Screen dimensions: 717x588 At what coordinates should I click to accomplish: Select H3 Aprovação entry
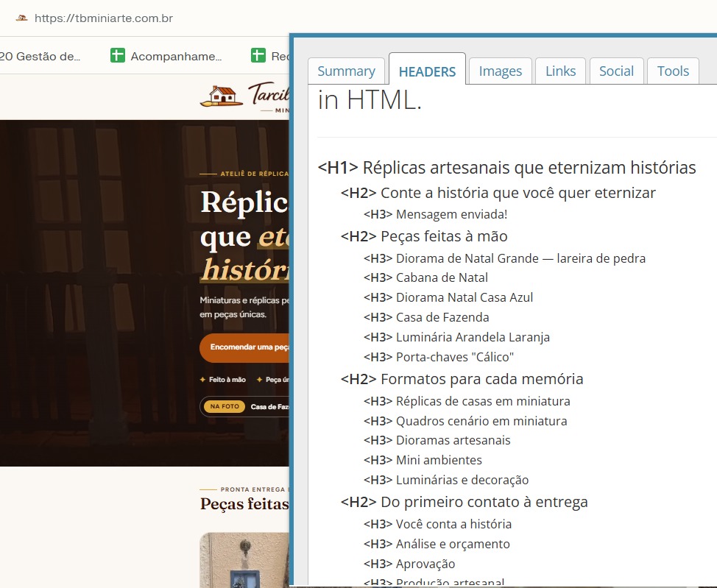(x=409, y=564)
